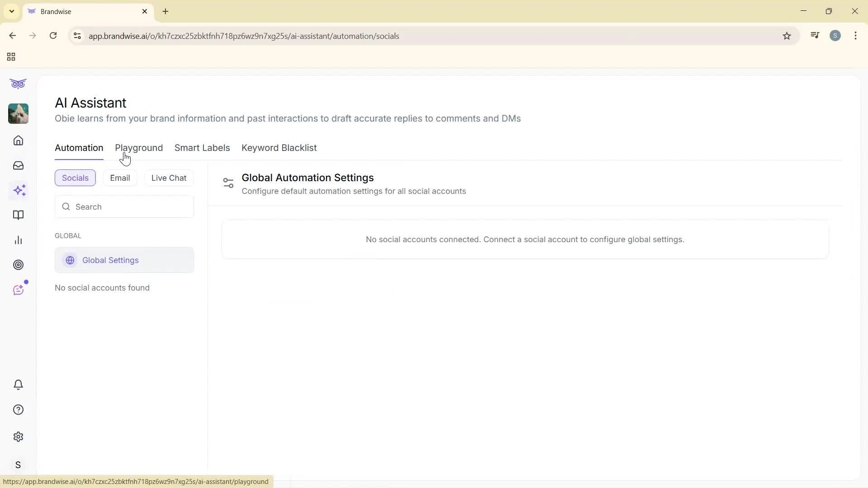Open the chat feedback icon with notification dot
The image size is (868, 488).
pyautogui.click(x=18, y=290)
